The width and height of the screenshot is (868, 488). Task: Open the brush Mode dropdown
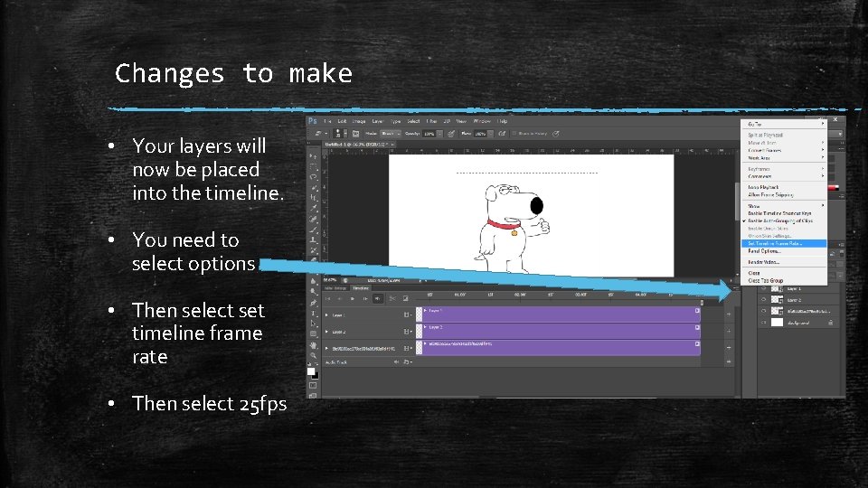coord(391,134)
